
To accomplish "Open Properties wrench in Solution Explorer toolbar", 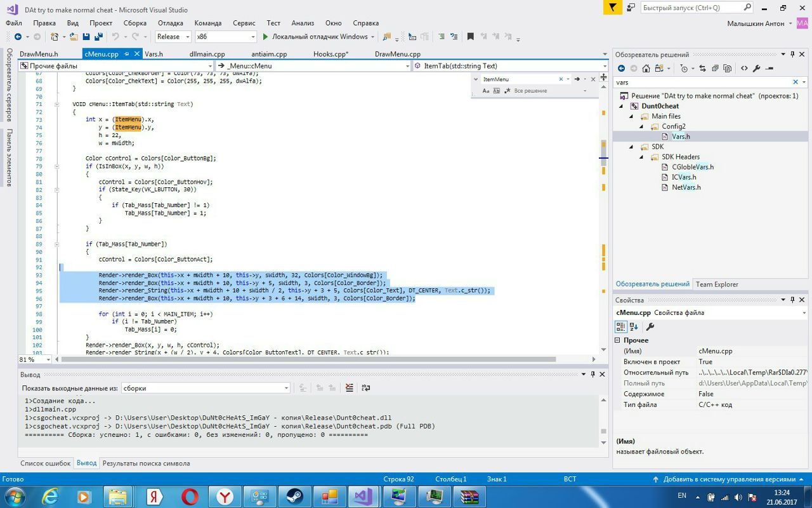I will (756, 69).
